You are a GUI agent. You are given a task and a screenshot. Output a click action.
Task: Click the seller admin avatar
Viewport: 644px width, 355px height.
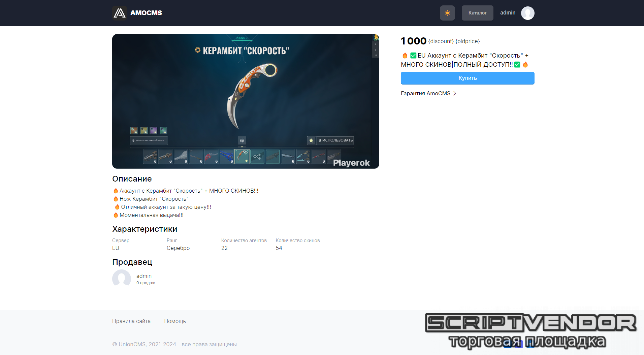122,279
